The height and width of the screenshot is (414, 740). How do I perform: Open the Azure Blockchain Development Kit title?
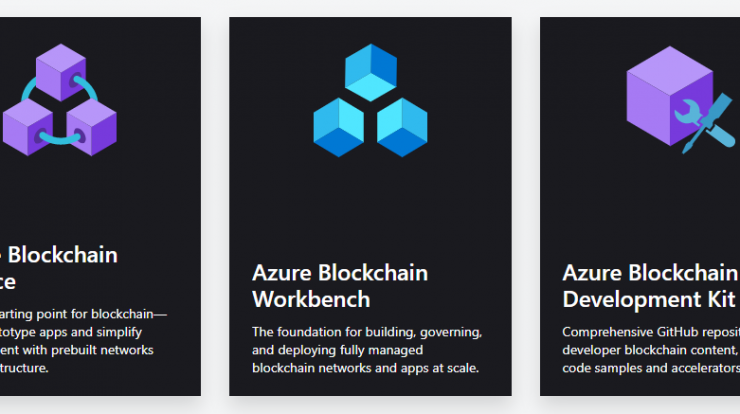click(651, 286)
